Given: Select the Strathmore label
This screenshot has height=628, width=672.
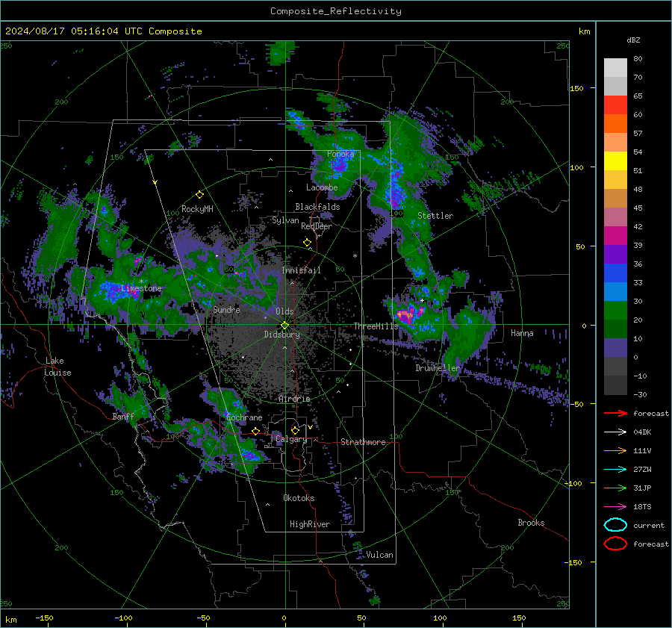Looking at the screenshot, I should point(363,442).
